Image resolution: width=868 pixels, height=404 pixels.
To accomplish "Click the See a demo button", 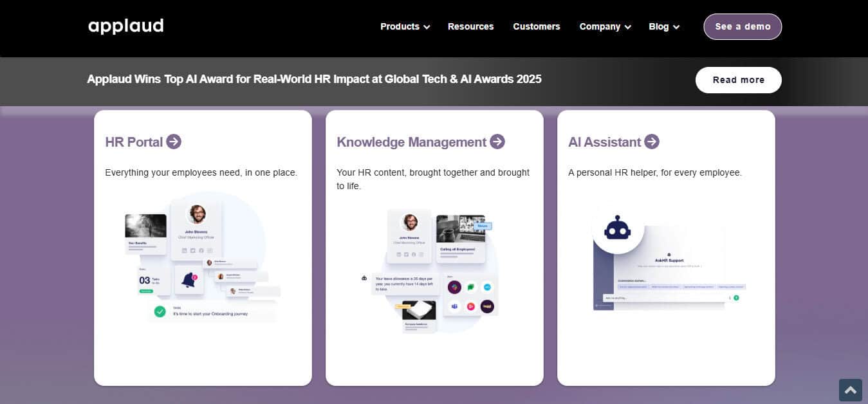I will tap(743, 26).
